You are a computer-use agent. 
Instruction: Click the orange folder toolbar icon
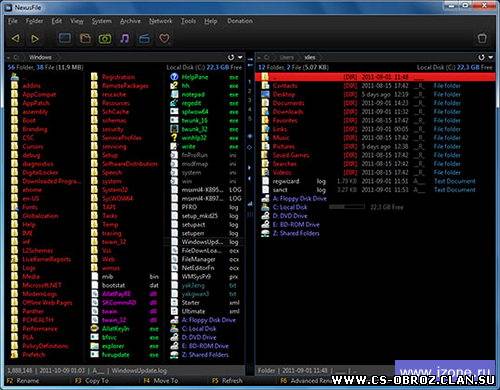pos(86,39)
